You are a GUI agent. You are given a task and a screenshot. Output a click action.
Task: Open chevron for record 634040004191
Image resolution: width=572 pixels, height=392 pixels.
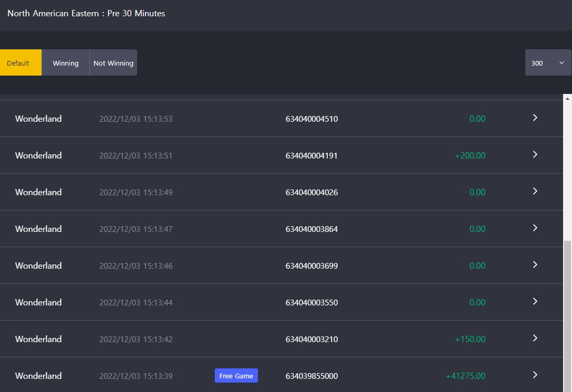click(x=535, y=154)
